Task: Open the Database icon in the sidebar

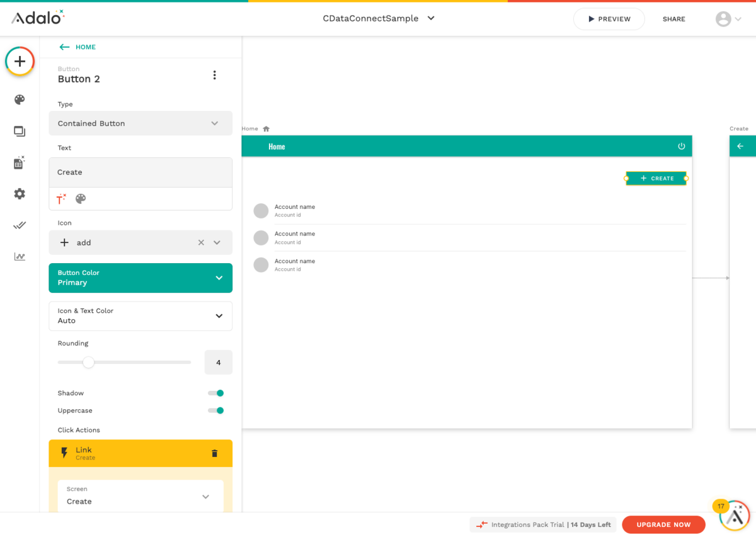Action: click(20, 162)
